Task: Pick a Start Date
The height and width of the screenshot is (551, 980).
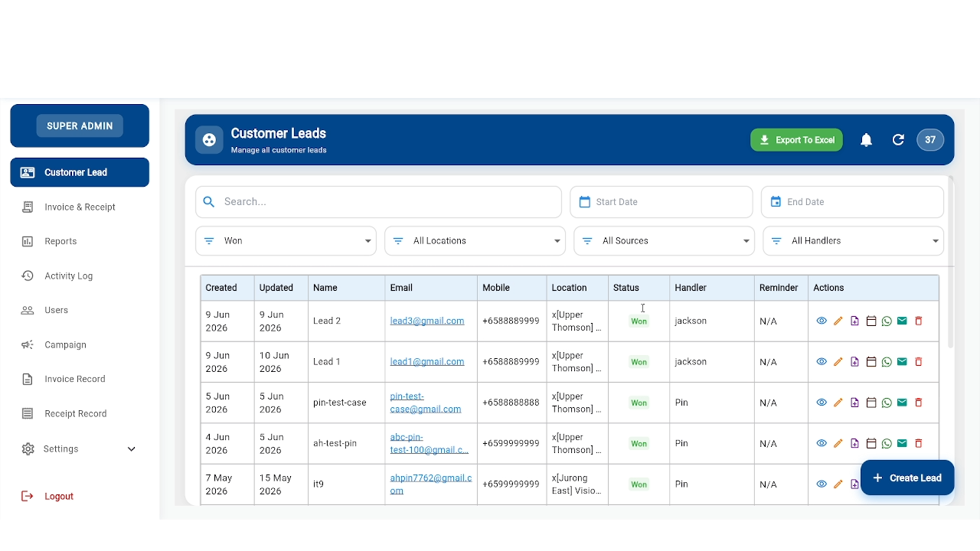Action: coord(661,202)
